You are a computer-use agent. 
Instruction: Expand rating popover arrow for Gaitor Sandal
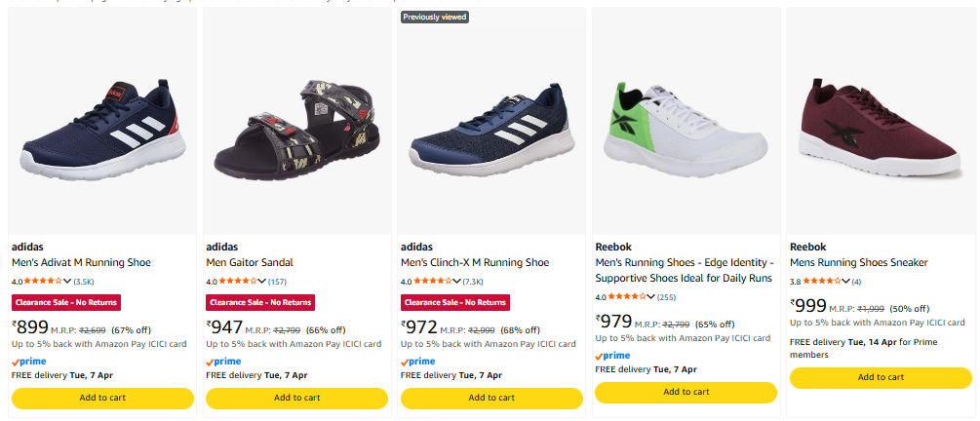(x=262, y=282)
